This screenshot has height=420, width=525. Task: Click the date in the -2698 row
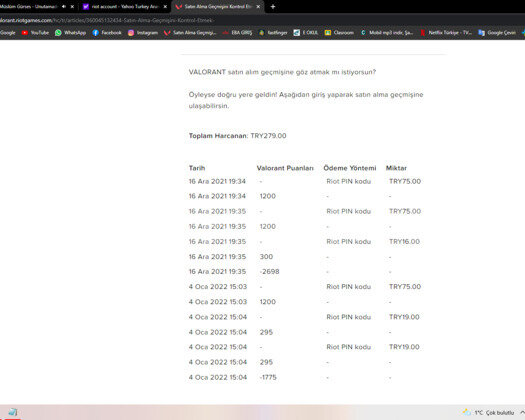coord(217,272)
